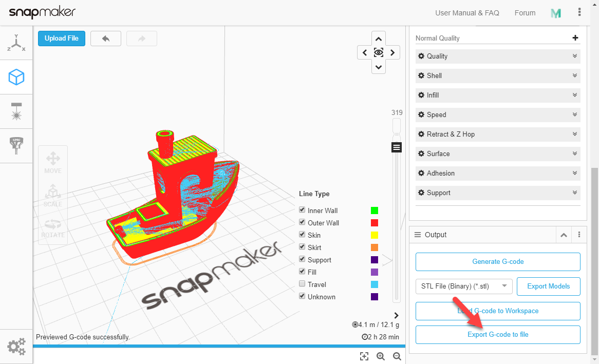
Task: Open the top-right vertical dots menu
Action: (579, 12)
